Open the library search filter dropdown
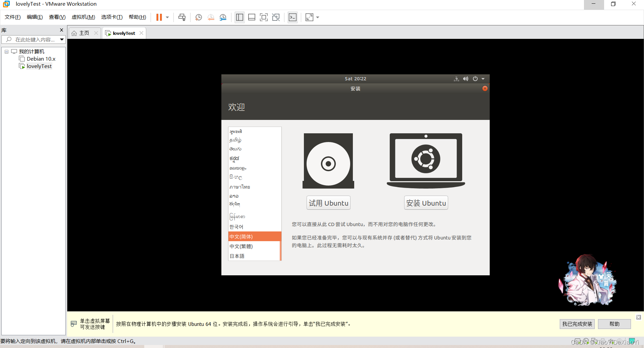This screenshot has height=348, width=644. (x=62, y=40)
